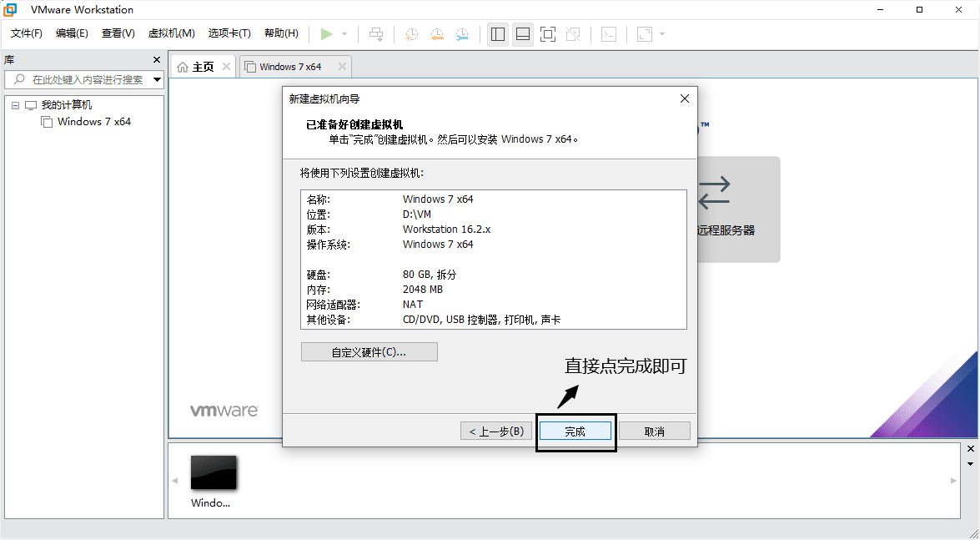Open the thumbnail bar options arrow
The width and height of the screenshot is (980, 540).
(x=971, y=464)
